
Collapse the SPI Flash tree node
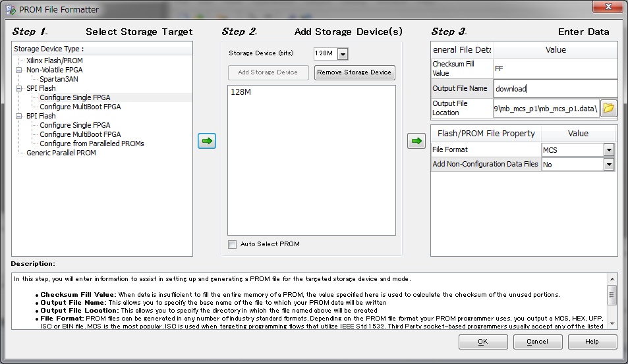pos(18,88)
